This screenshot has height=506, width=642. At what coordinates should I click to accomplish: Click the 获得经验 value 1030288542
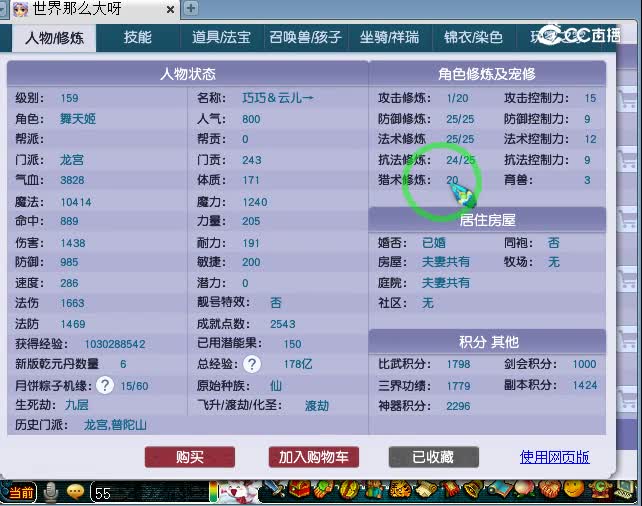click(115, 344)
